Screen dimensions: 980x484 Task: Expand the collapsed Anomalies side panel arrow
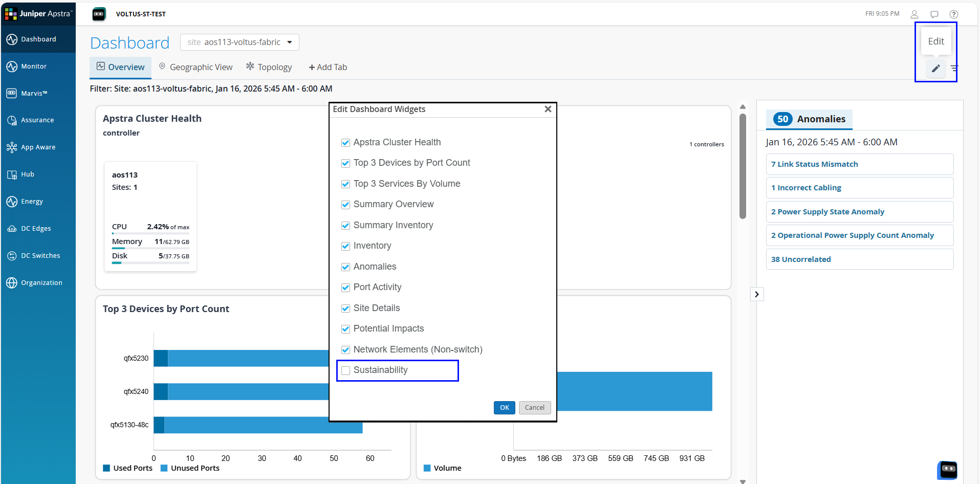click(x=757, y=294)
